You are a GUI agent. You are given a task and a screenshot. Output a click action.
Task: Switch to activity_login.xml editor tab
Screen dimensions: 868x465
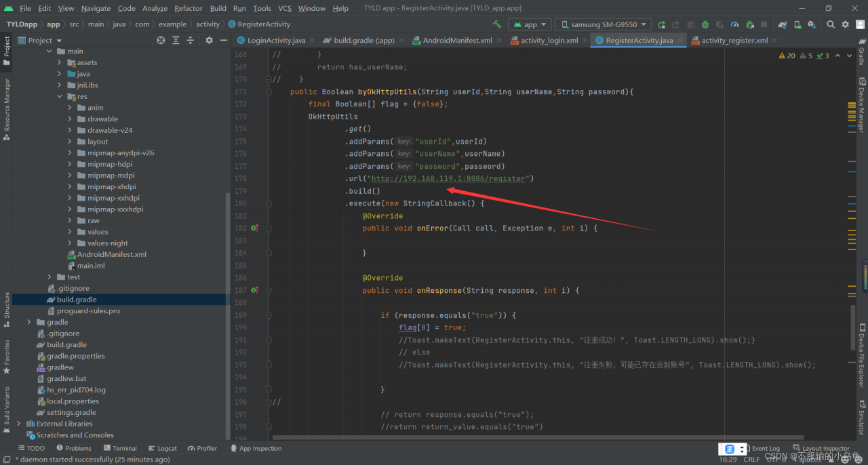[x=549, y=41]
